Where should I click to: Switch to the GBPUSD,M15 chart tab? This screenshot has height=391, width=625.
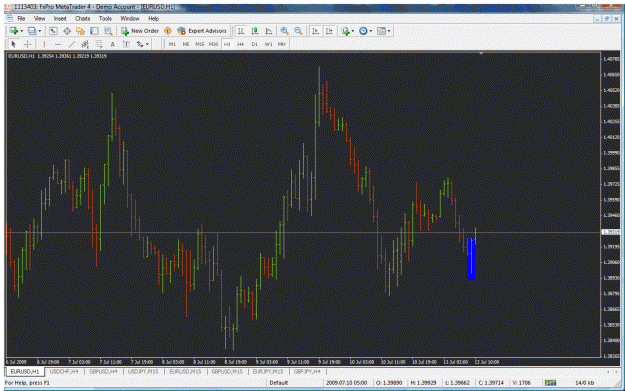(227, 371)
